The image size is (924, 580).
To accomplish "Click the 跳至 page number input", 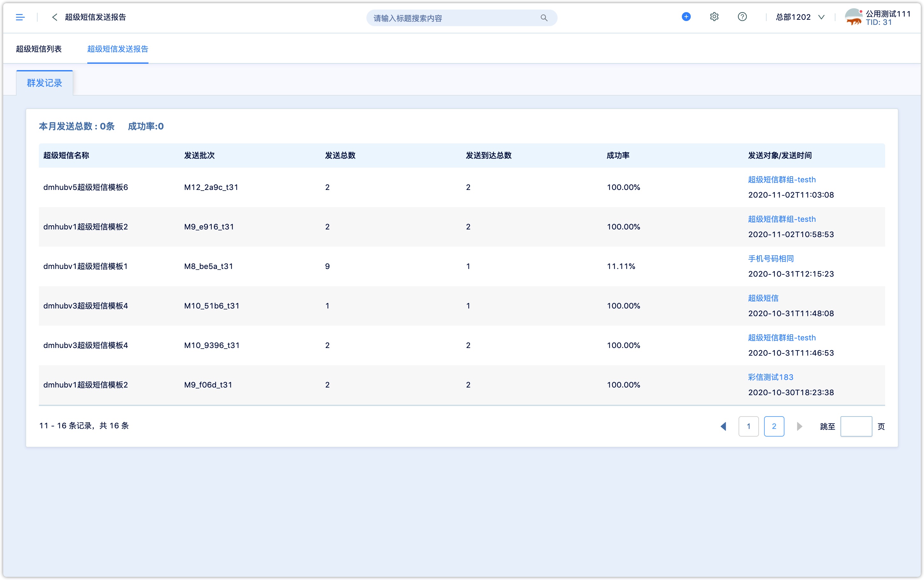I will (856, 426).
